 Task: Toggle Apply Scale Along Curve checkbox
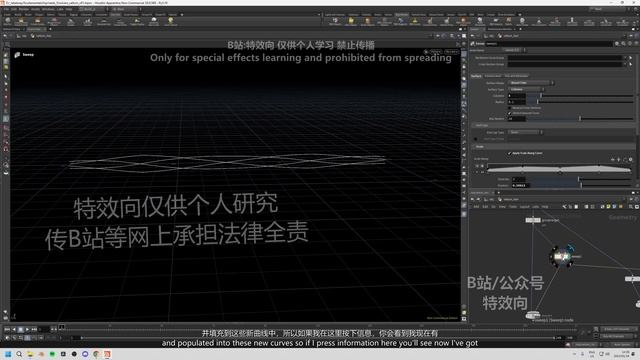pyautogui.click(x=510, y=153)
